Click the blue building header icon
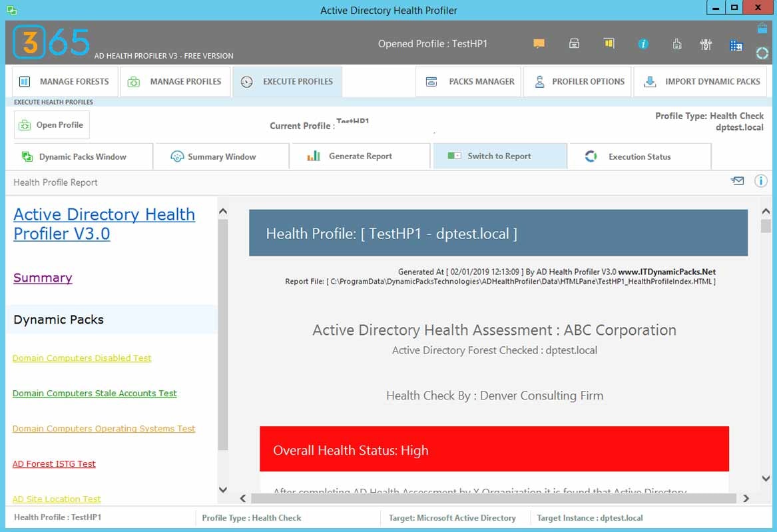Screen dimensions: 777x532 (736, 45)
